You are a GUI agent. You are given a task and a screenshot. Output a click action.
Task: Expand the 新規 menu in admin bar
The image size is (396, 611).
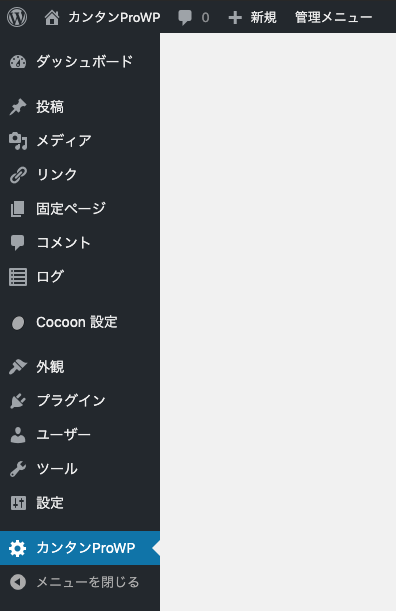point(252,18)
